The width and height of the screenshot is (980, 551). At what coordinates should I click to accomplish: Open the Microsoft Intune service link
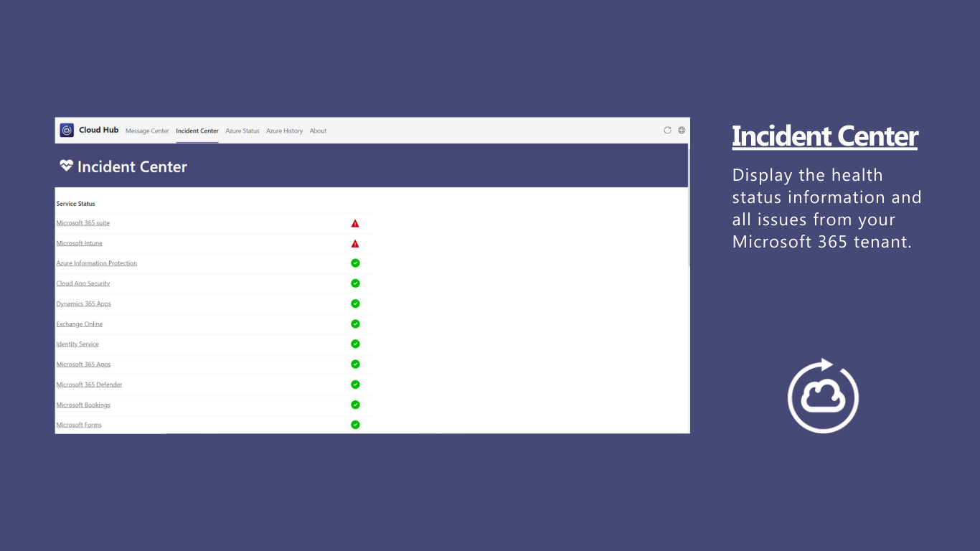point(80,243)
